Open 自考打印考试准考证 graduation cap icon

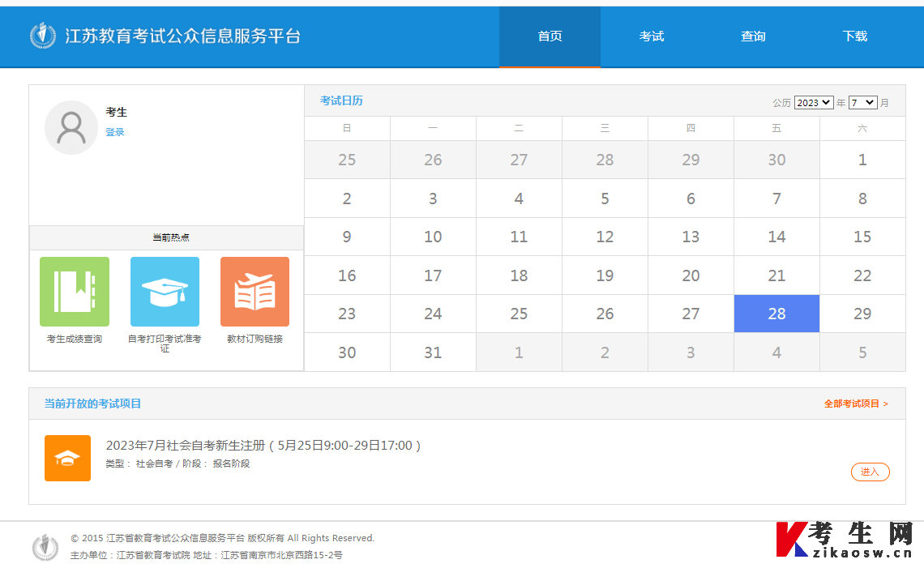pyautogui.click(x=165, y=292)
